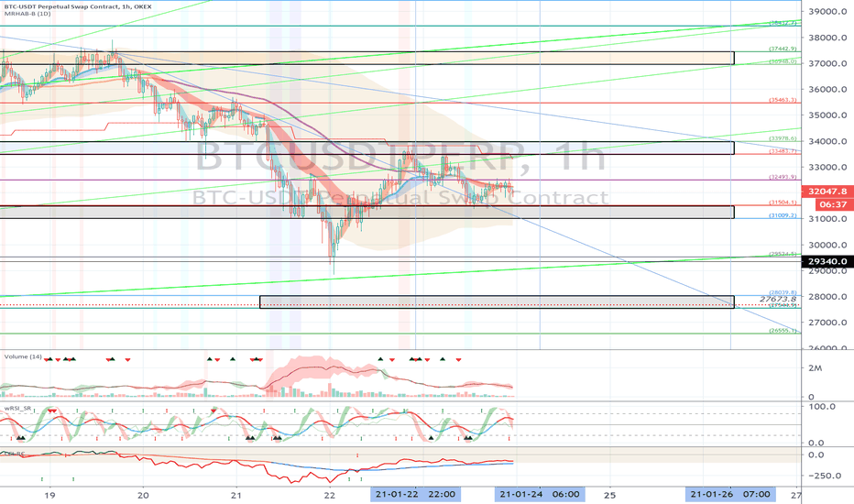
Task: Click the 31000.0 price axis label
Action: [x=827, y=219]
